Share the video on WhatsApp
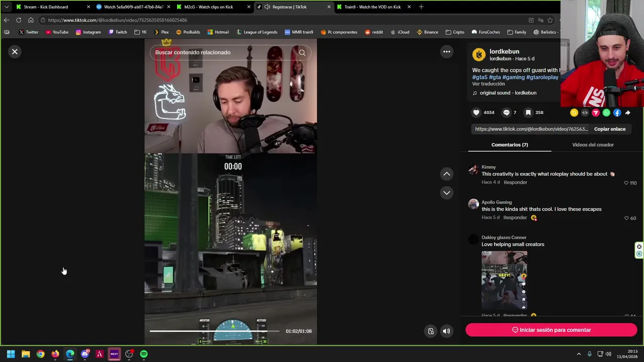Screen dimensions: 644x362 [x=606, y=113]
